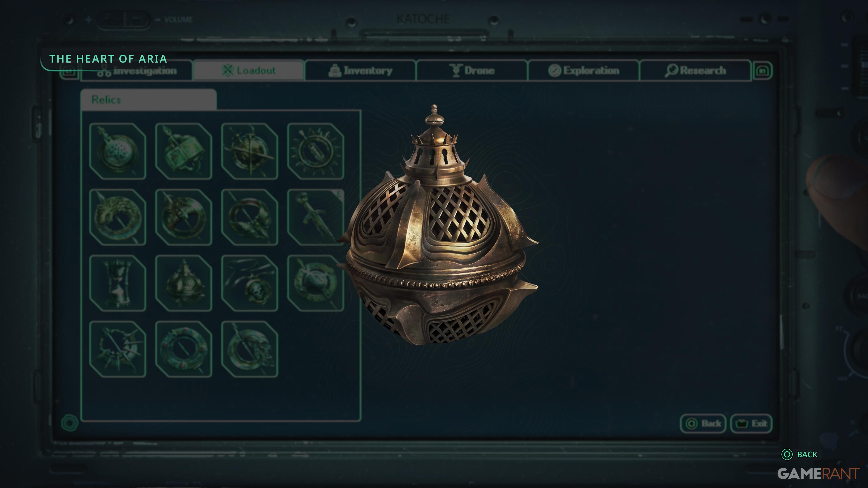Select the dagger relic icon

point(315,217)
